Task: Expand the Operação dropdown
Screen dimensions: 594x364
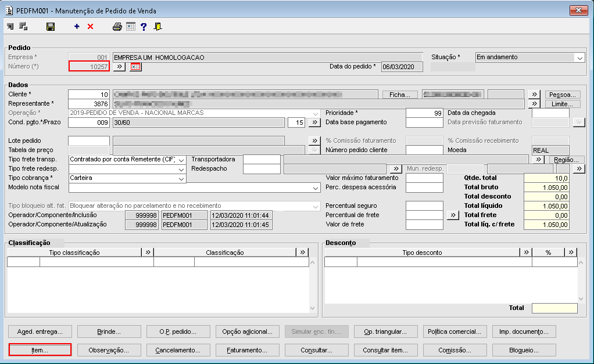Action: click(x=315, y=113)
